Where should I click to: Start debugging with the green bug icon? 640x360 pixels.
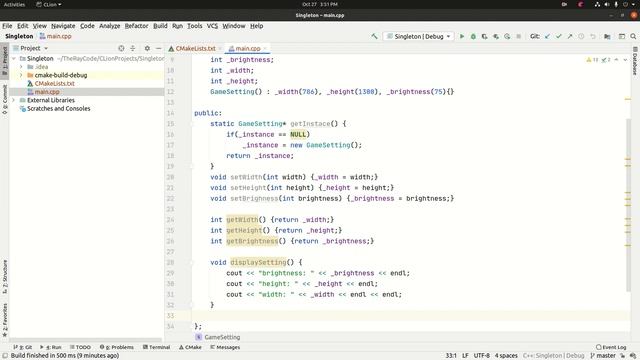[x=473, y=36]
